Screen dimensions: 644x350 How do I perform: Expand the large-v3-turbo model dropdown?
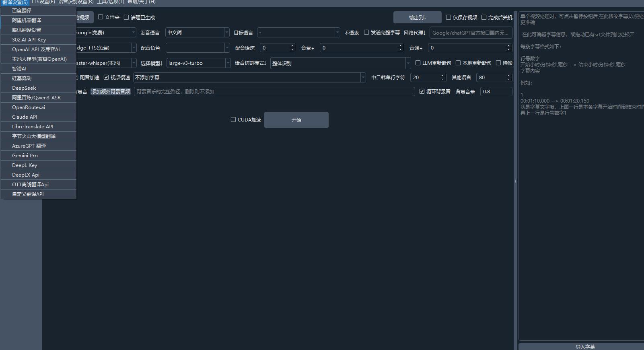tap(228, 63)
